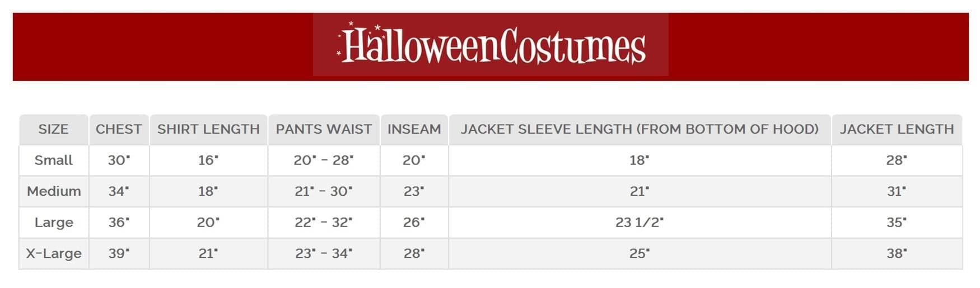Viewport: 980px width, 288px height.
Task: Click the Large size row label
Action: [53, 223]
